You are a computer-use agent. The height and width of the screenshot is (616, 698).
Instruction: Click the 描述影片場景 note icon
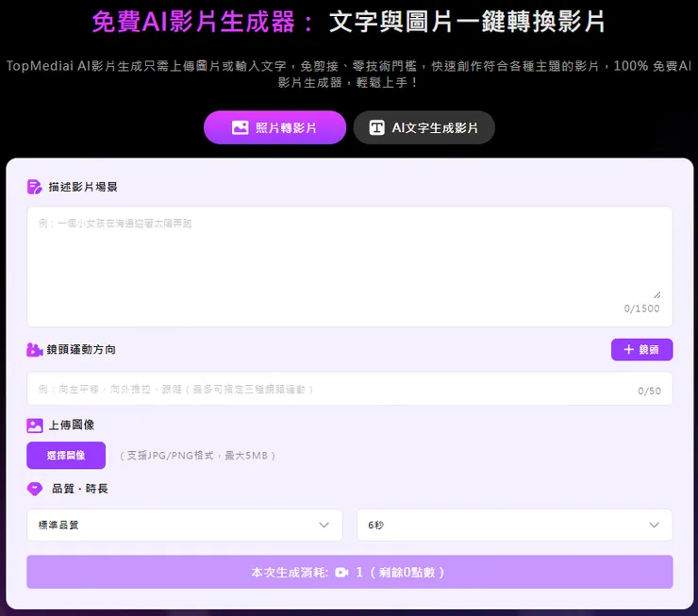pos(34,187)
